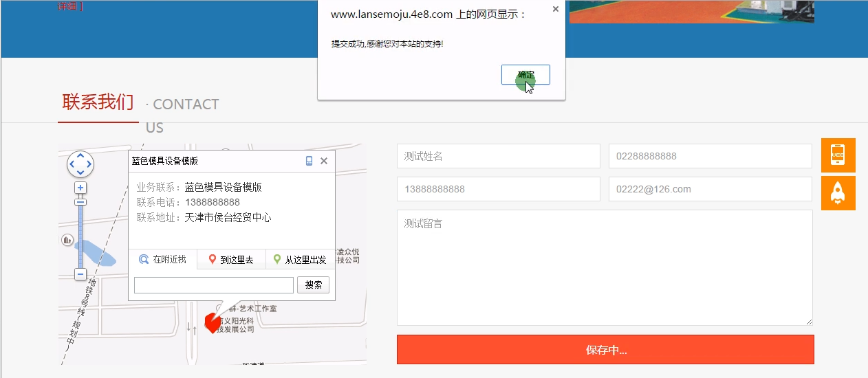The height and width of the screenshot is (378, 868).
Task: Click the map popup search input field
Action: (214, 285)
